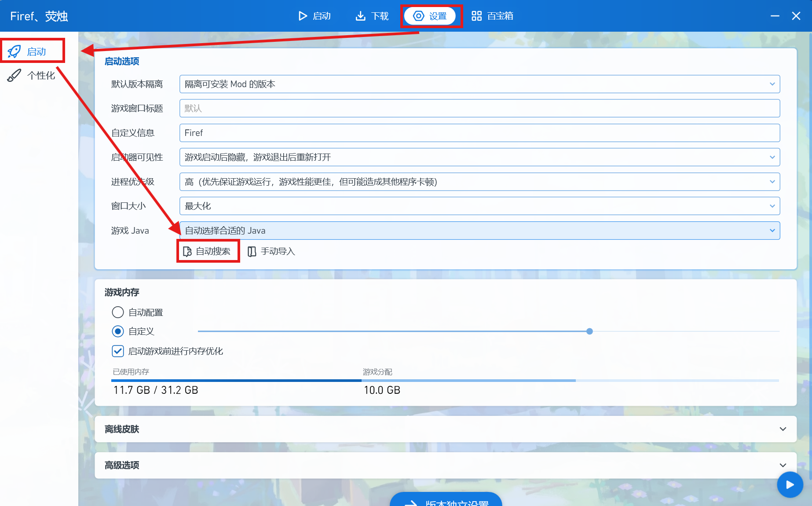
Task: Select 自定义 memory radio button
Action: tap(118, 331)
